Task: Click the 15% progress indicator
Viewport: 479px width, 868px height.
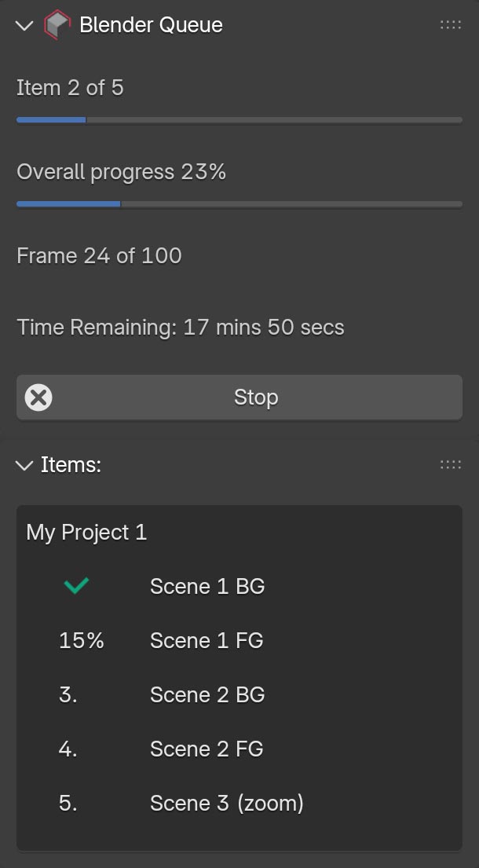Action: [x=82, y=641]
